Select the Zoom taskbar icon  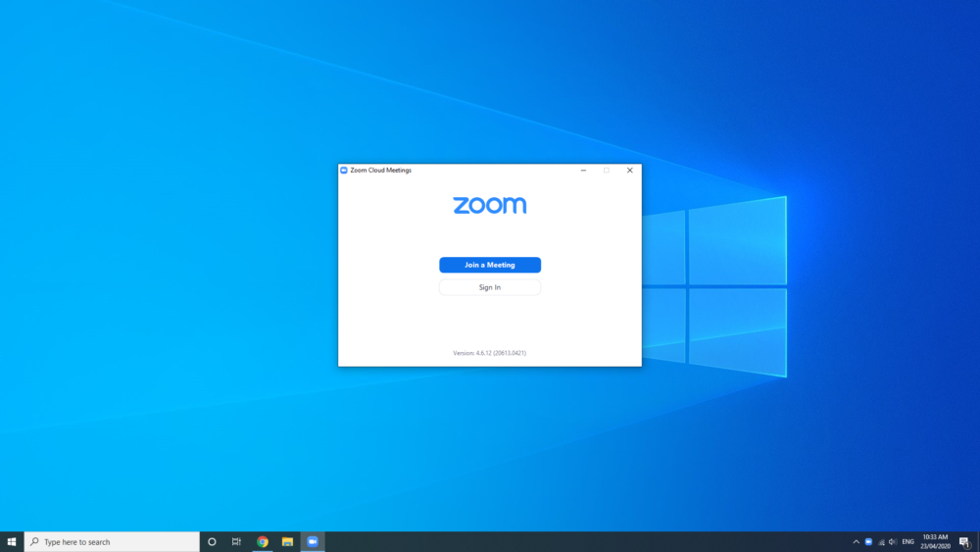pyautogui.click(x=313, y=542)
